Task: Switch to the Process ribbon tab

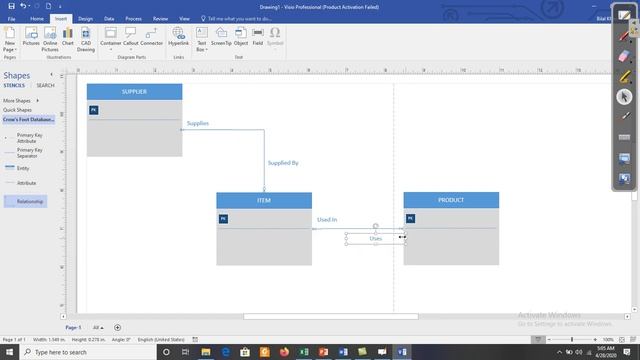Action: tap(133, 19)
